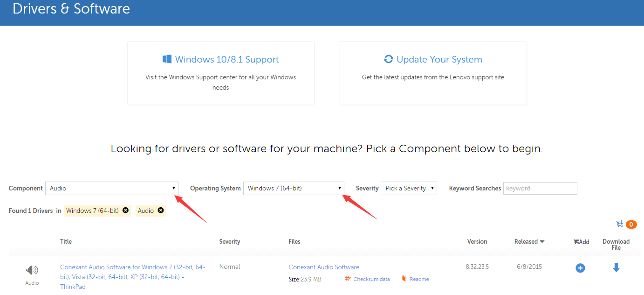Click the Drivers & Software heading
644x295 pixels.
coord(71,8)
